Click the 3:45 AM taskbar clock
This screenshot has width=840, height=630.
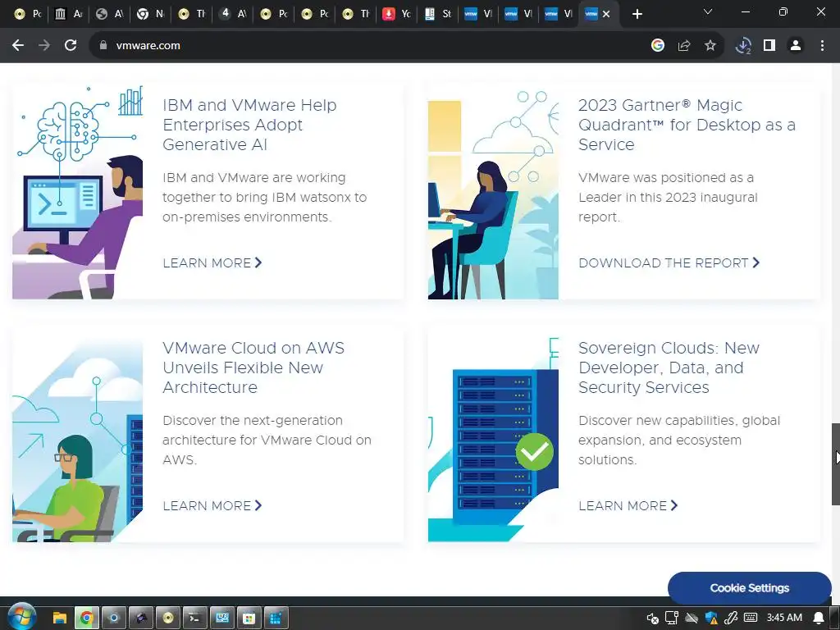tap(784, 618)
